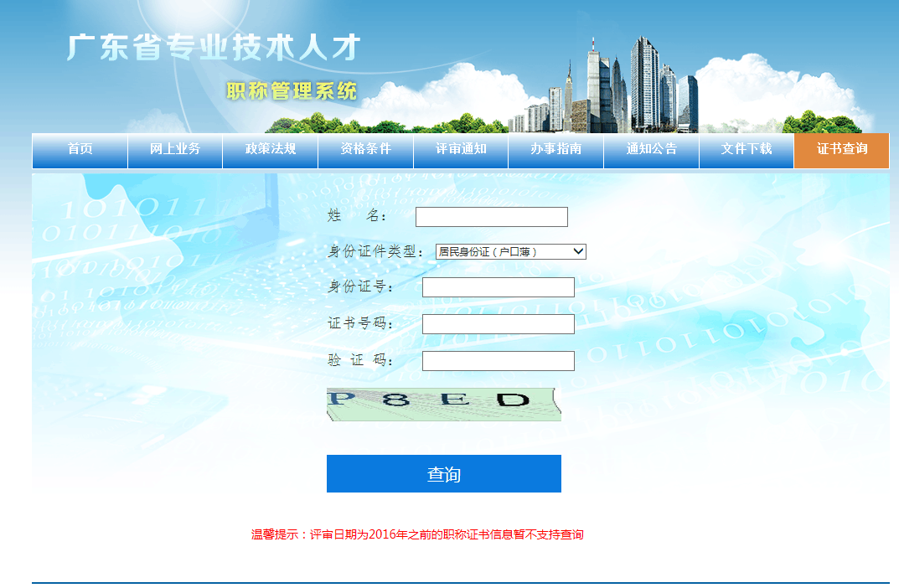Go to the 文件下载 page
The width and height of the screenshot is (899, 588).
coord(746,151)
